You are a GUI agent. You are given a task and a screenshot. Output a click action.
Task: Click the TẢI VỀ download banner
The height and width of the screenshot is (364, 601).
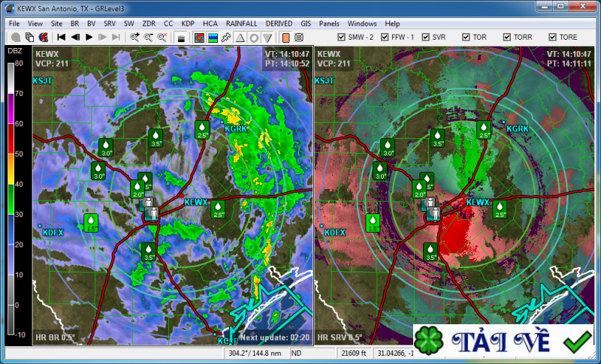(503, 340)
